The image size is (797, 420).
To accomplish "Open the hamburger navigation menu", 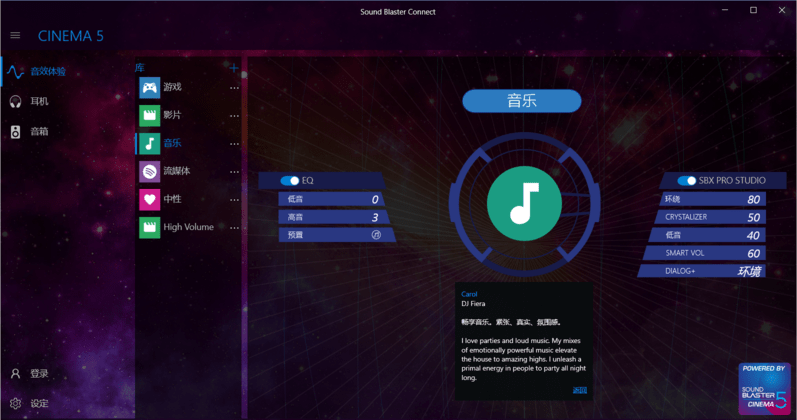I will point(15,35).
